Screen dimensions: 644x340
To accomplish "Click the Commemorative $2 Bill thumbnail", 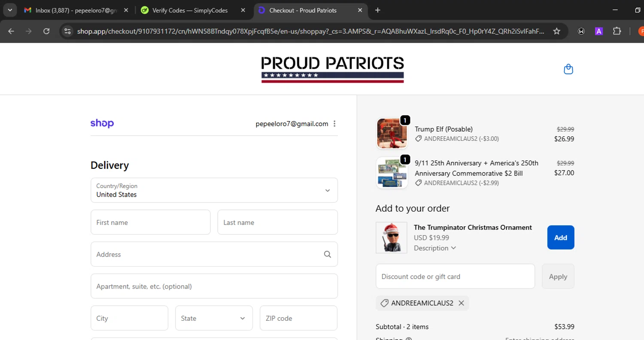I will tap(392, 173).
